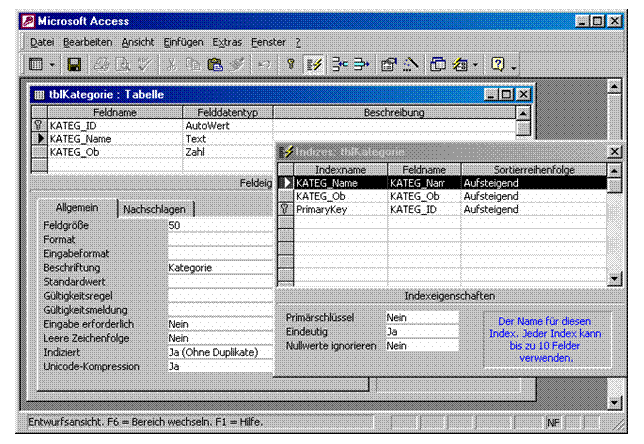
Task: Open the Ansicht menu
Action: (138, 42)
